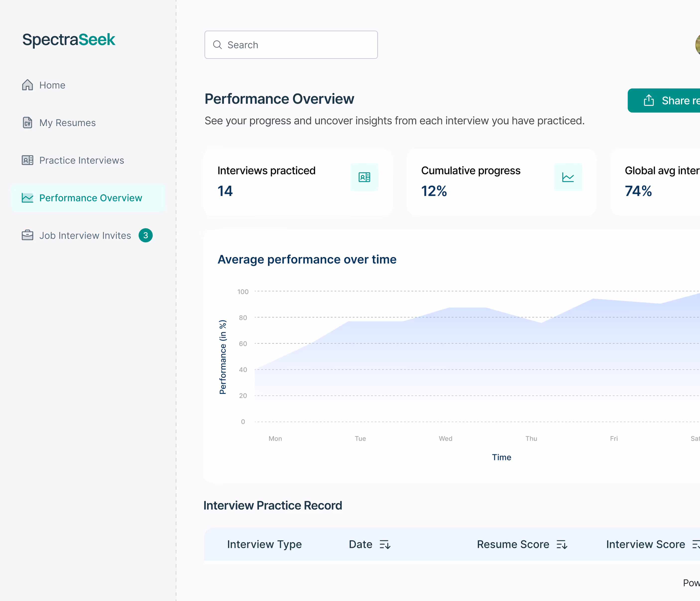Click the Practice Interviews card icon

[x=27, y=160]
